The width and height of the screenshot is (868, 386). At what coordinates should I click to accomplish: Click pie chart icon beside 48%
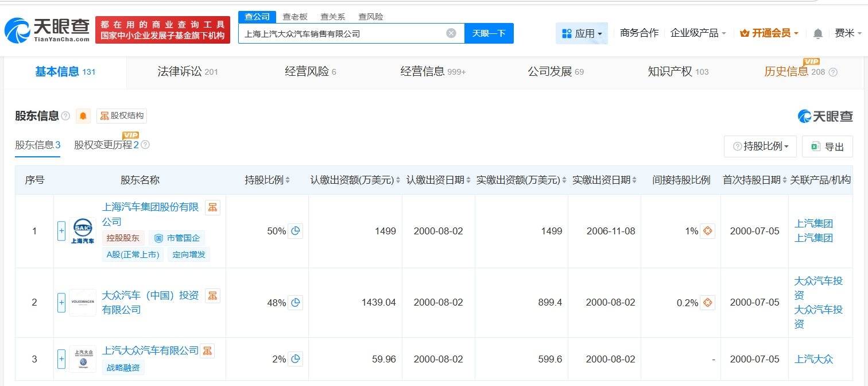click(x=295, y=302)
